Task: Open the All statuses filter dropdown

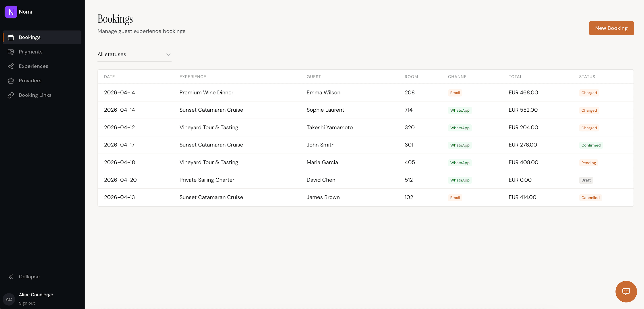Action: pos(134,54)
